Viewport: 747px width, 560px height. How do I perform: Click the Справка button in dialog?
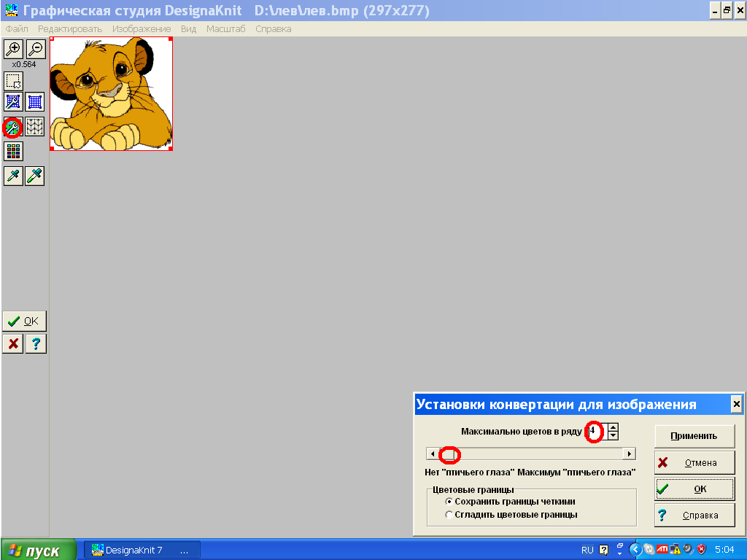pos(694,516)
